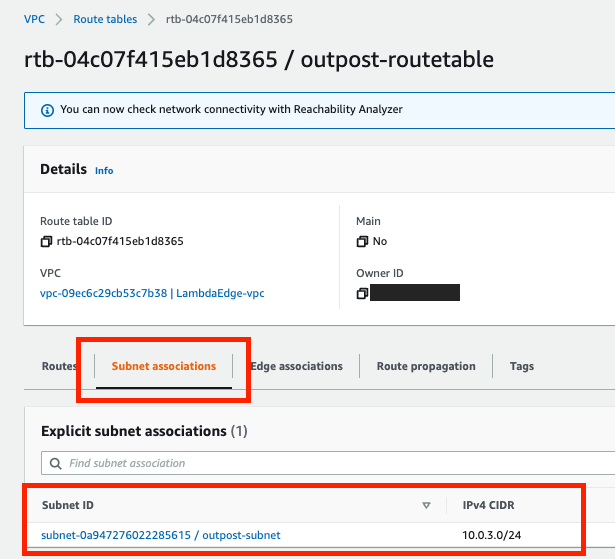Click the breadcrumb chevron after Route tables
This screenshot has height=559, width=615.
(x=151, y=19)
